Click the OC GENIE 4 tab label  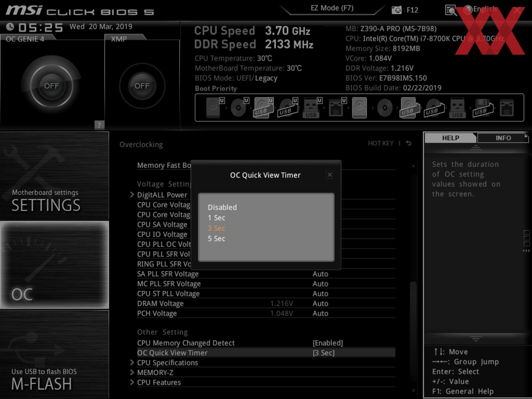[25, 39]
